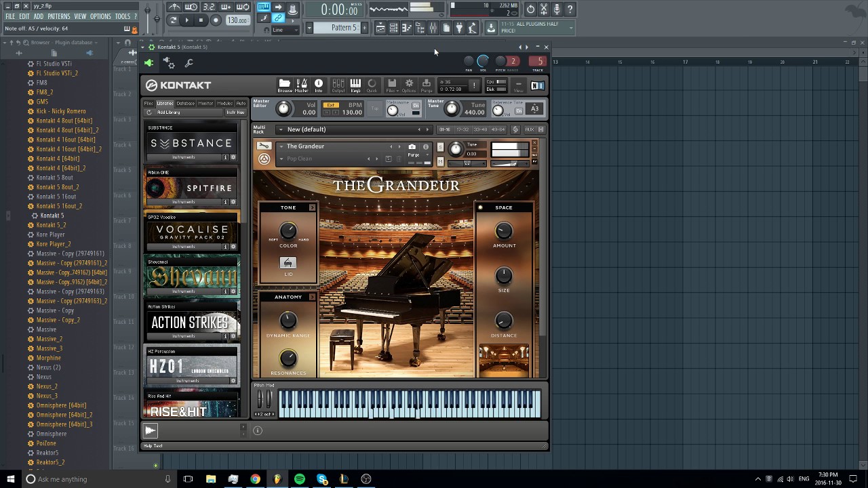The image size is (868, 488).
Task: Click the hall thumbnail under DISTANCE
Action: (504, 360)
